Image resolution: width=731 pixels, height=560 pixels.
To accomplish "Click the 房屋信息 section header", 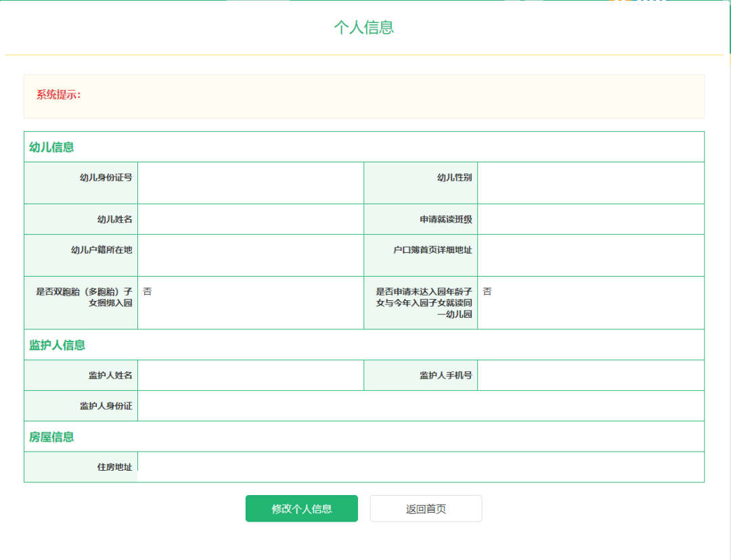I will [x=51, y=437].
